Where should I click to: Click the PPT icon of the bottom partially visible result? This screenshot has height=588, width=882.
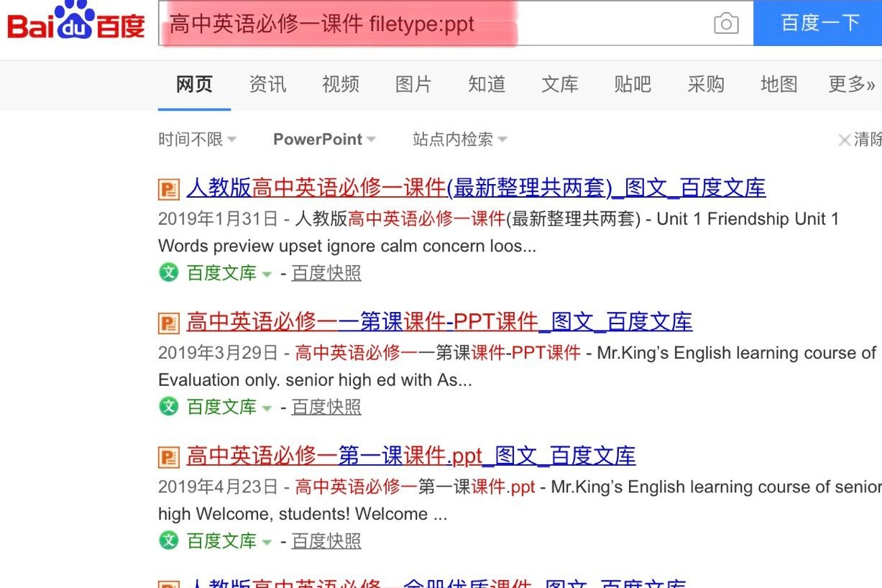pos(168,582)
